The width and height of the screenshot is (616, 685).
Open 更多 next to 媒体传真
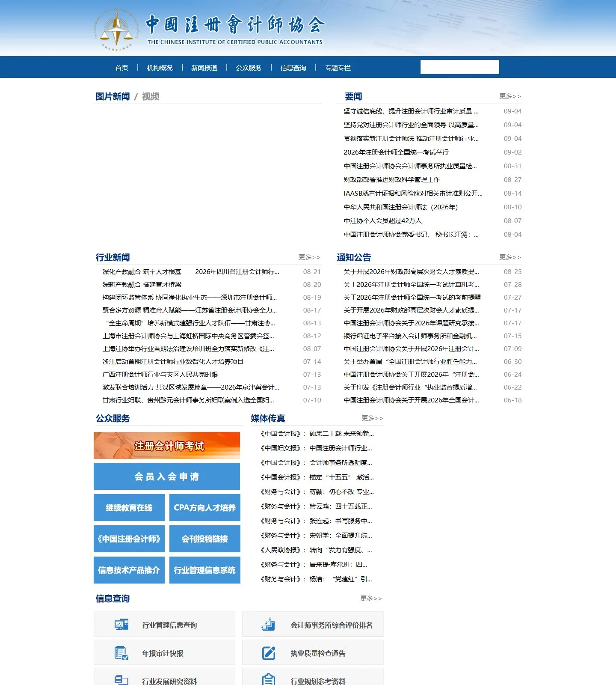pos(372,418)
